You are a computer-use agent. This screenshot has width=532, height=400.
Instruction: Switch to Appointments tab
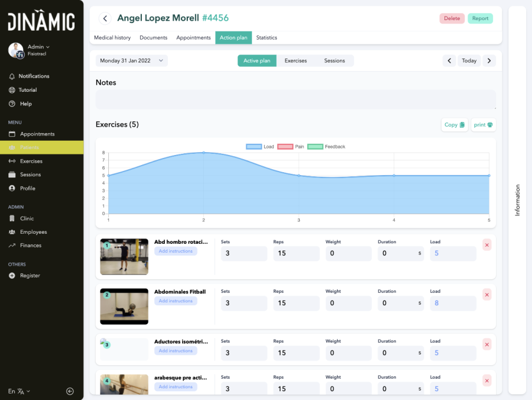coord(193,38)
